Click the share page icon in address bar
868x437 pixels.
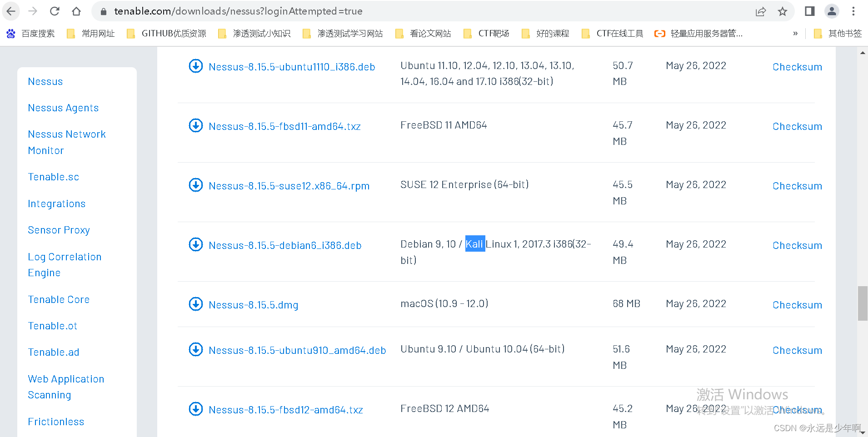pos(761,11)
